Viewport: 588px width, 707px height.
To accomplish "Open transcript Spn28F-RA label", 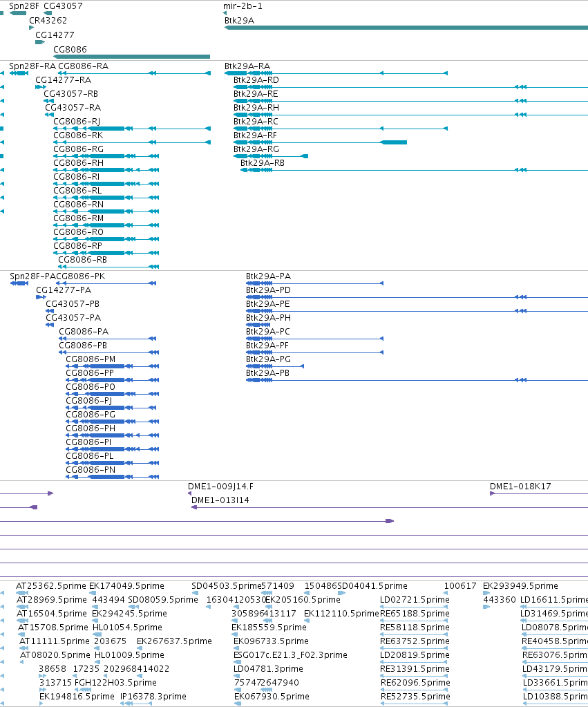I will pyautogui.click(x=32, y=66).
